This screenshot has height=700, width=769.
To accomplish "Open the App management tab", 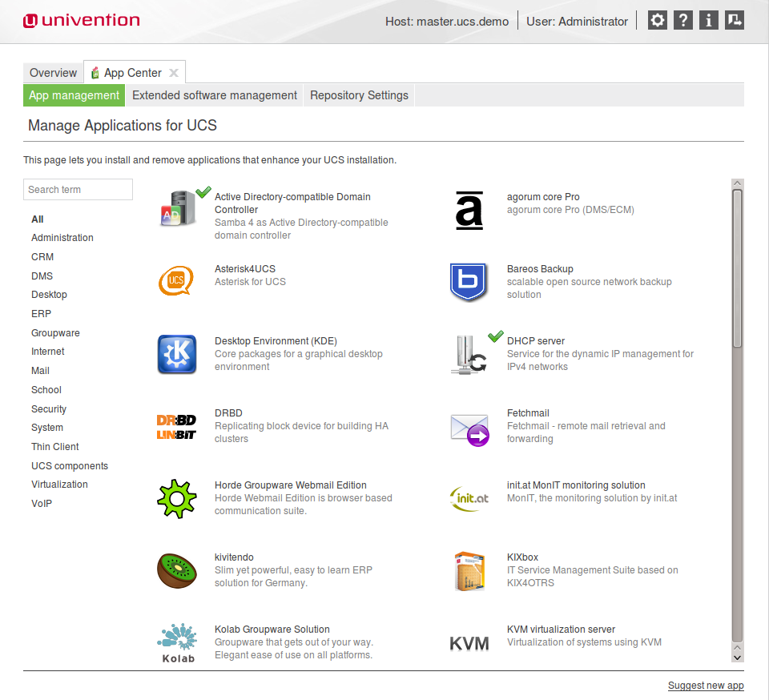I will 74,95.
